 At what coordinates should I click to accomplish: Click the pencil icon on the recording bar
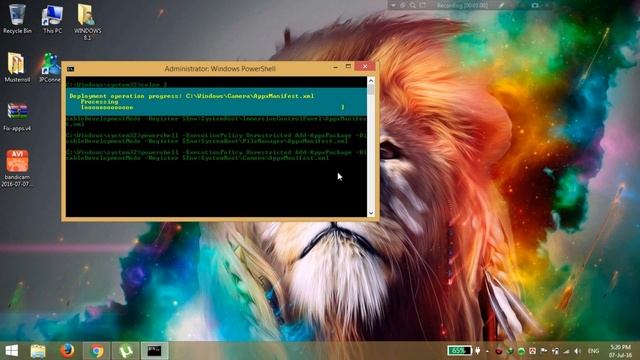pyautogui.click(x=502, y=5)
